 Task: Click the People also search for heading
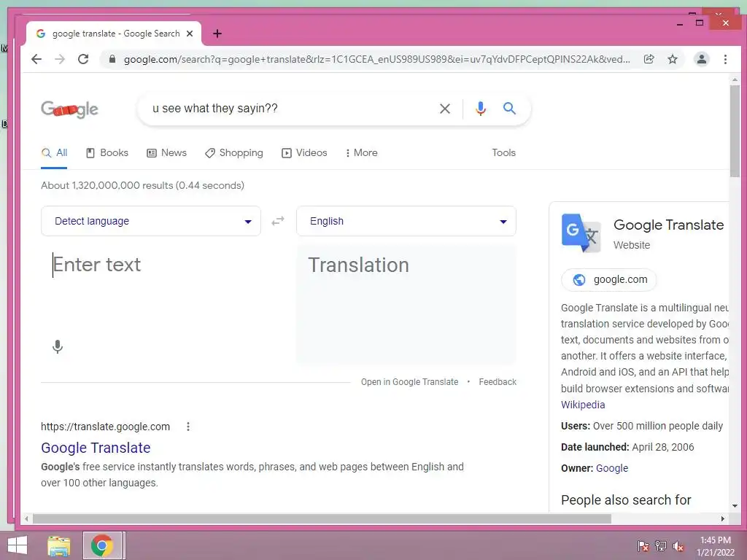(626, 500)
